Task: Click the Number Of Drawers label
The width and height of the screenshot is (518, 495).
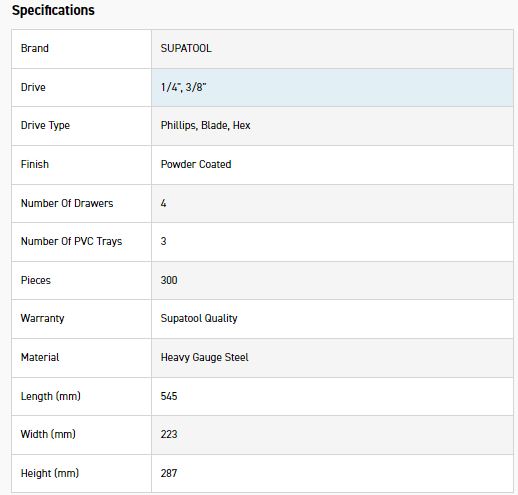Action: [x=67, y=203]
